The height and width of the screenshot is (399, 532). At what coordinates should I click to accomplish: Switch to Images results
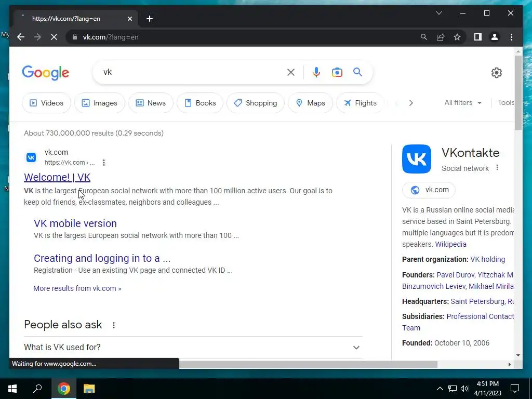coord(100,103)
